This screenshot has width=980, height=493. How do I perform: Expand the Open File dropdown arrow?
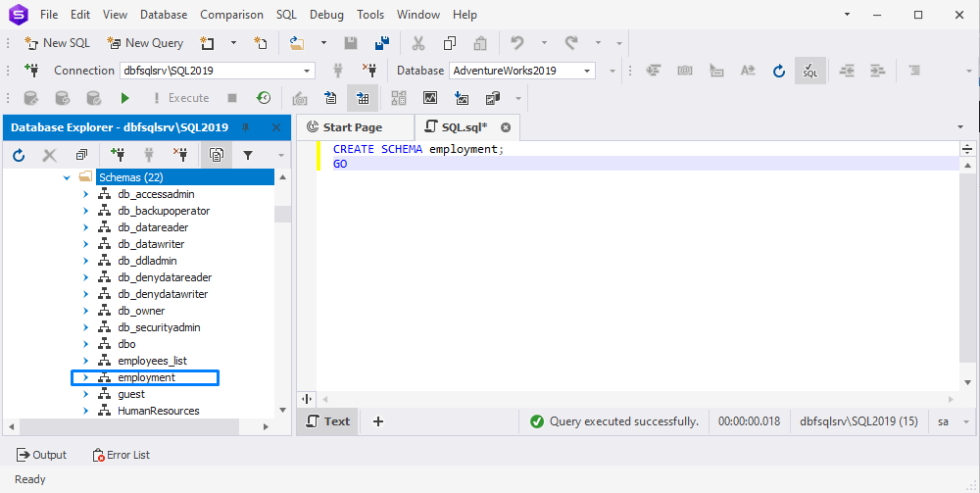point(323,43)
